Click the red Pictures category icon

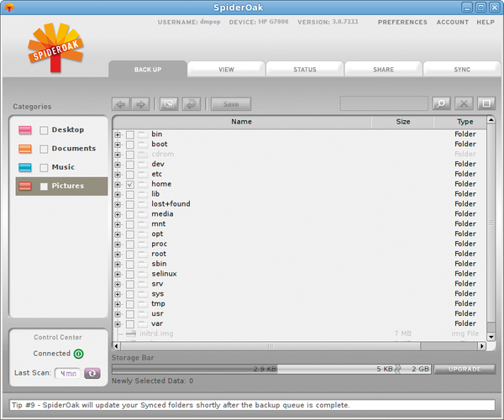pyautogui.click(x=25, y=186)
